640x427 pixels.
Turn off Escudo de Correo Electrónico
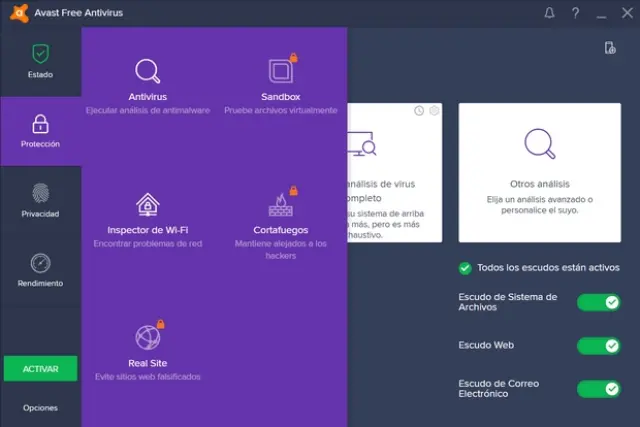[598, 388]
